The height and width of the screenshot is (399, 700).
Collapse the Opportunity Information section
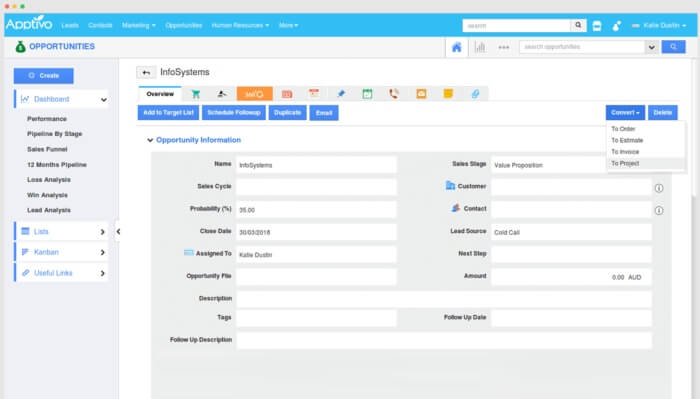[150, 140]
